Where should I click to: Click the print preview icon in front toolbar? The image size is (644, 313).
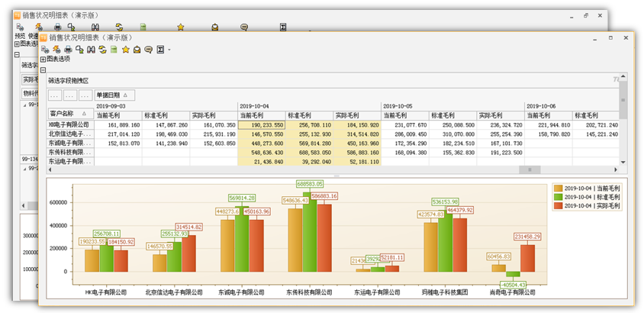(x=44, y=50)
